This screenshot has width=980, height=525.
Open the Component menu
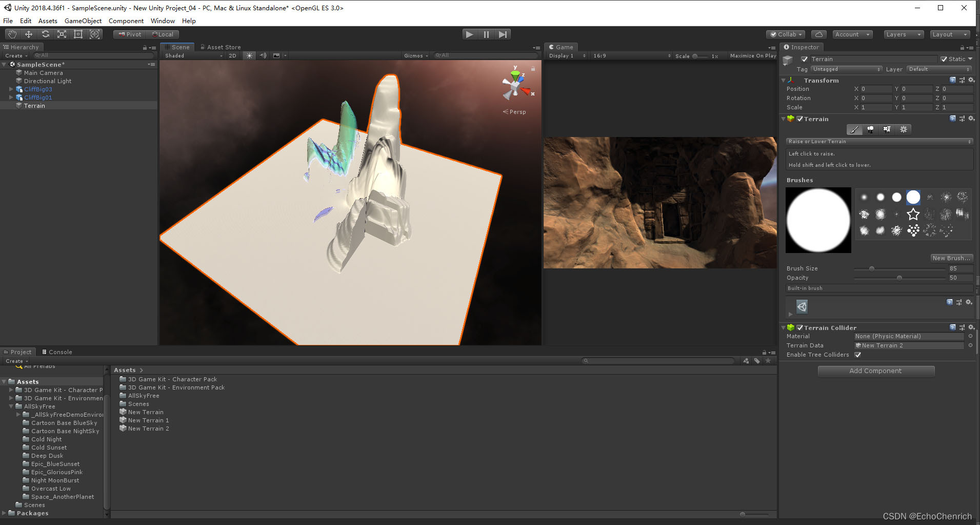coord(126,21)
